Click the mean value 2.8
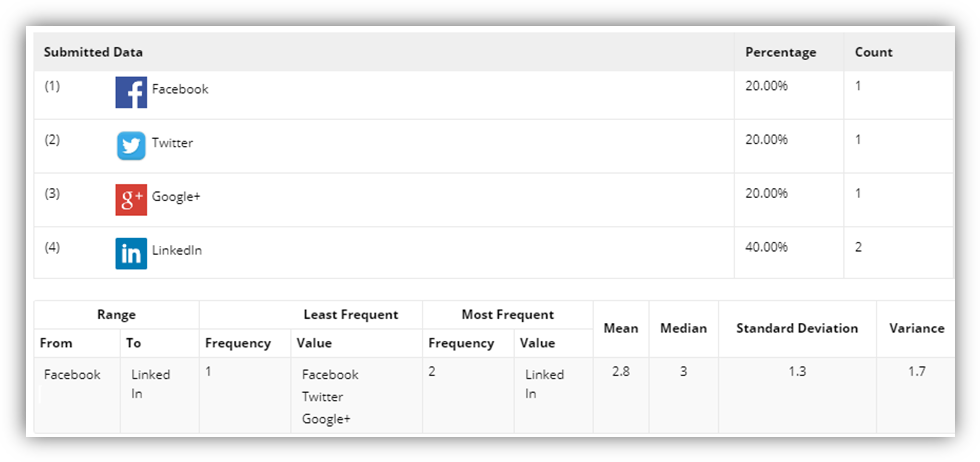980x462 pixels. pos(621,371)
